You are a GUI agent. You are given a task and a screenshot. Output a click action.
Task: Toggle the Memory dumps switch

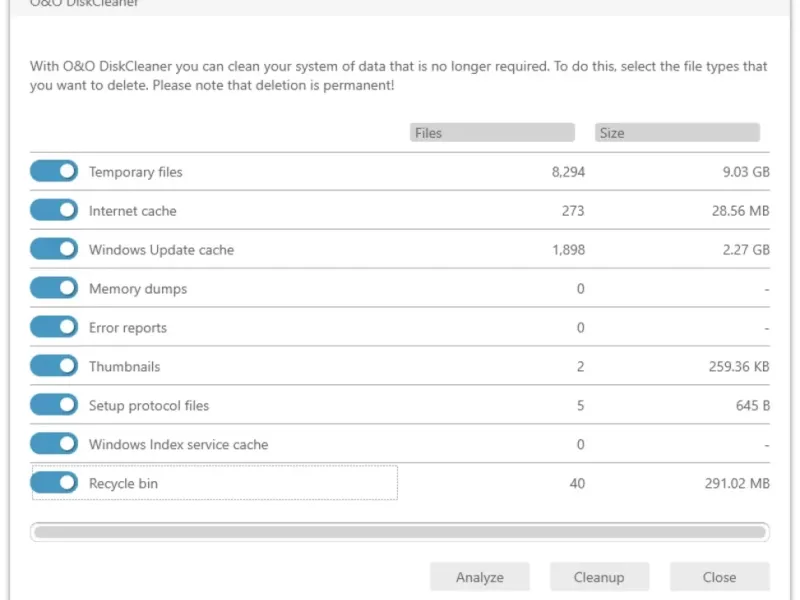click(x=54, y=288)
